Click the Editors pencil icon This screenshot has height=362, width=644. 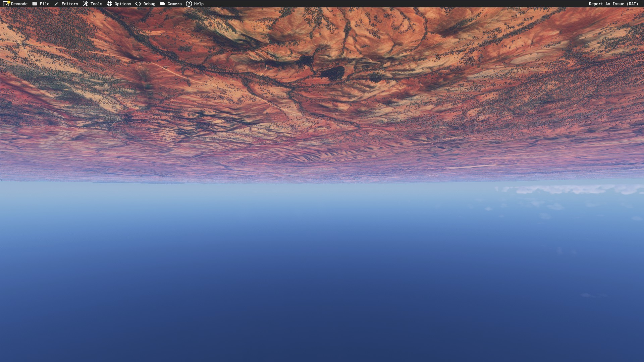56,4
